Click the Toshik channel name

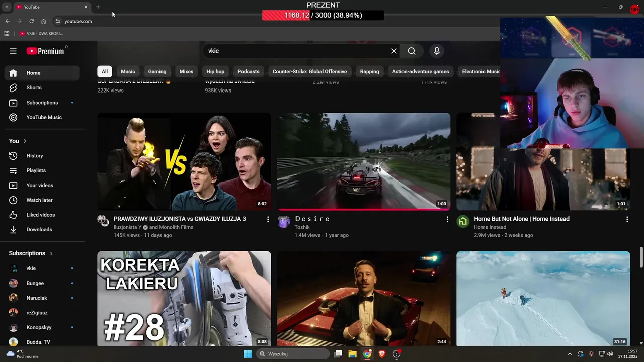click(302, 227)
